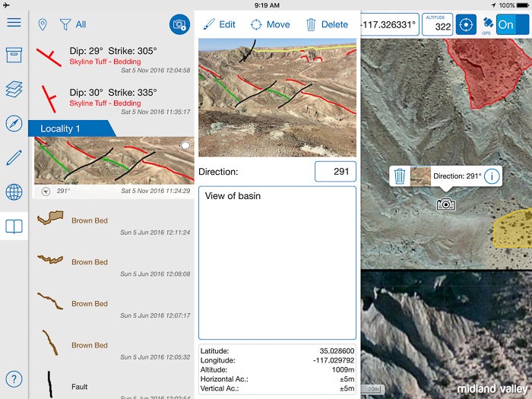This screenshot has height=399, width=532.
Task: Select the brown polygon Brown Bed swatch
Action: (49, 218)
